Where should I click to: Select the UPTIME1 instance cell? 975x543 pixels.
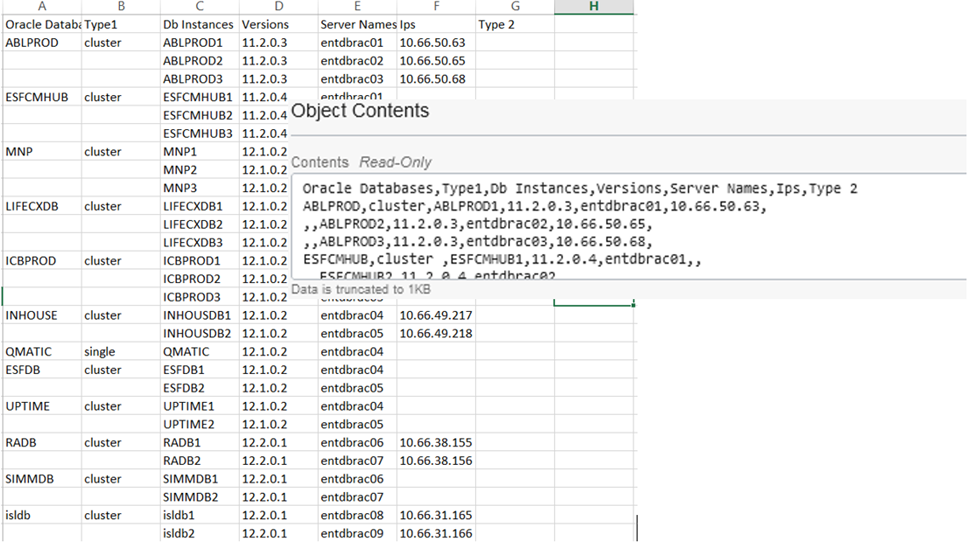pyautogui.click(x=200, y=406)
